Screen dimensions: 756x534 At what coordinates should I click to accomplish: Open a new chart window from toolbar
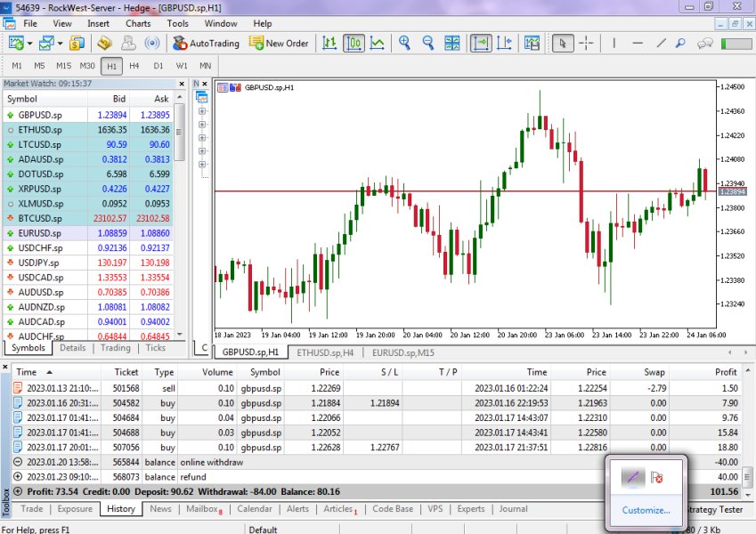click(16, 44)
